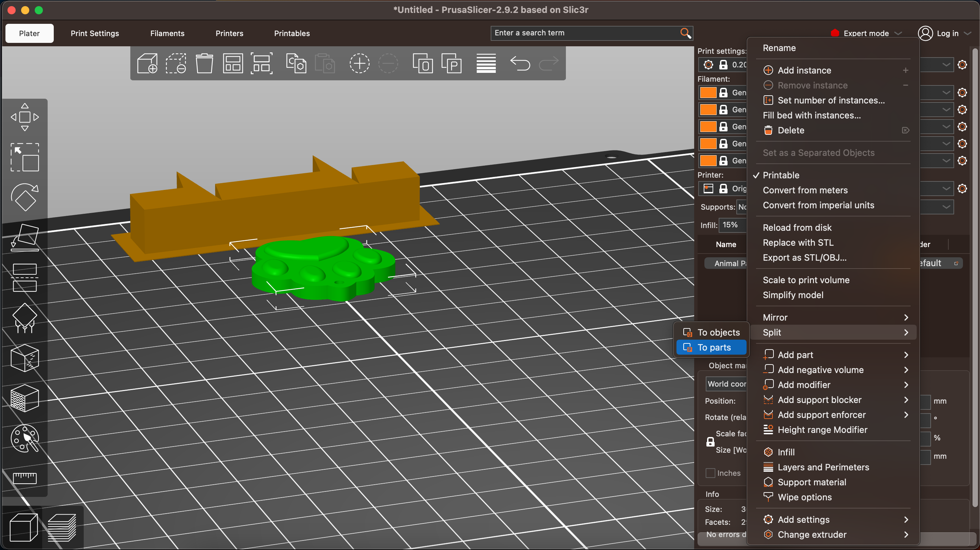The image size is (980, 550).
Task: Select the Fuzzy skin painting tool
Action: (25, 398)
